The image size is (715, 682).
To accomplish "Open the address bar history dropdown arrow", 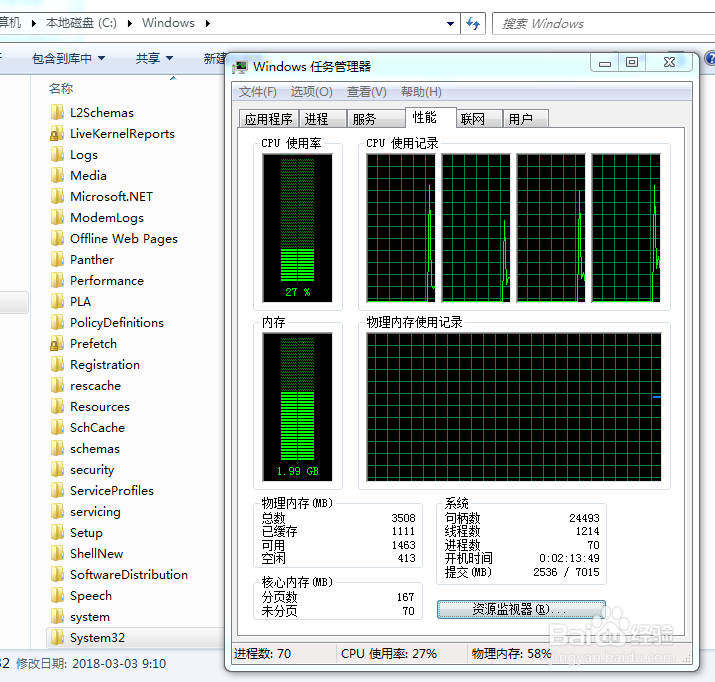I will coord(450,23).
